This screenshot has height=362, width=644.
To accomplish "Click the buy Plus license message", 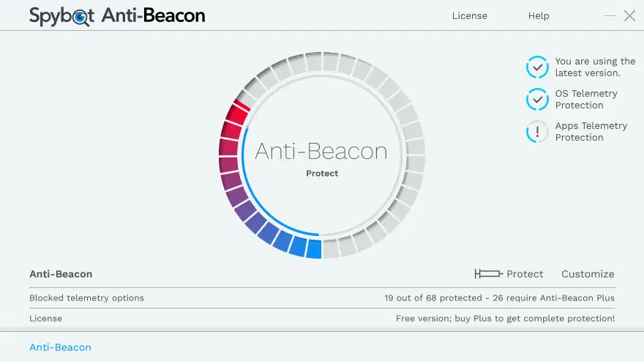I will click(505, 319).
